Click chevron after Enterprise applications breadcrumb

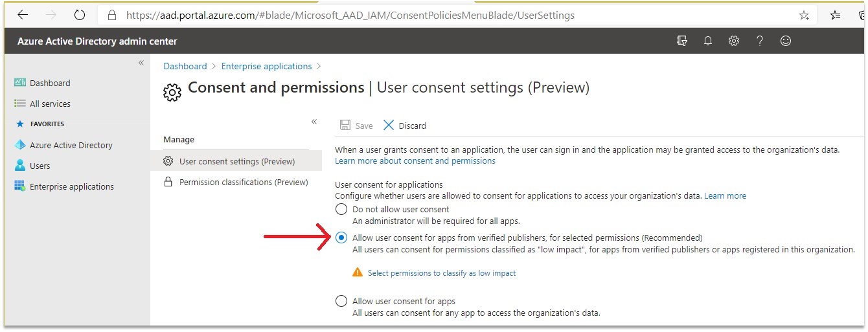pyautogui.click(x=319, y=66)
